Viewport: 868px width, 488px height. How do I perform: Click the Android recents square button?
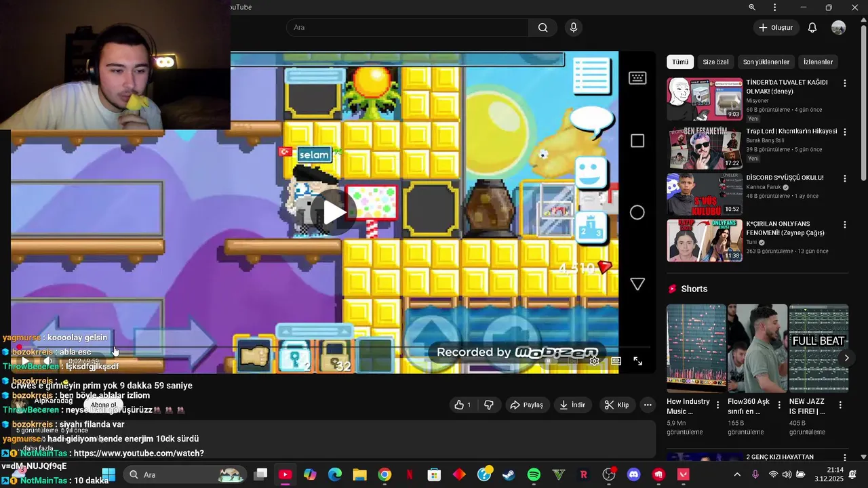(x=637, y=141)
